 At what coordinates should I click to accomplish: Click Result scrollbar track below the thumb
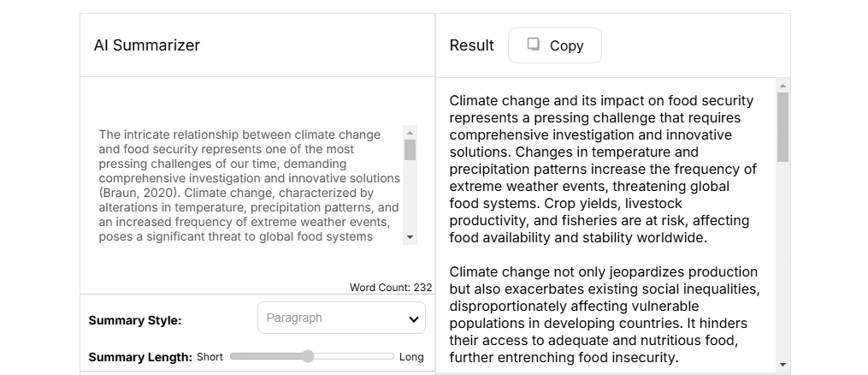click(782, 257)
